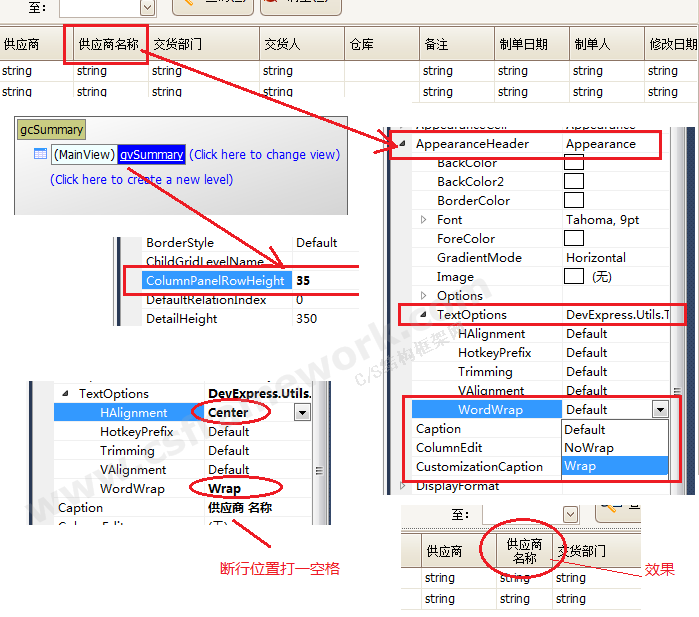Expand the Options property node
The height and width of the screenshot is (617, 699).
[423, 295]
